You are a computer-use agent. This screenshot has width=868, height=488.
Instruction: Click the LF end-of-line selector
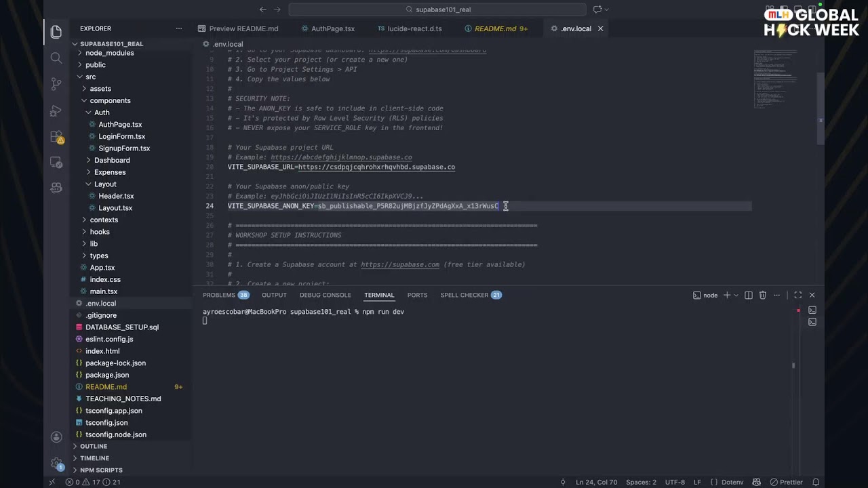(x=697, y=482)
